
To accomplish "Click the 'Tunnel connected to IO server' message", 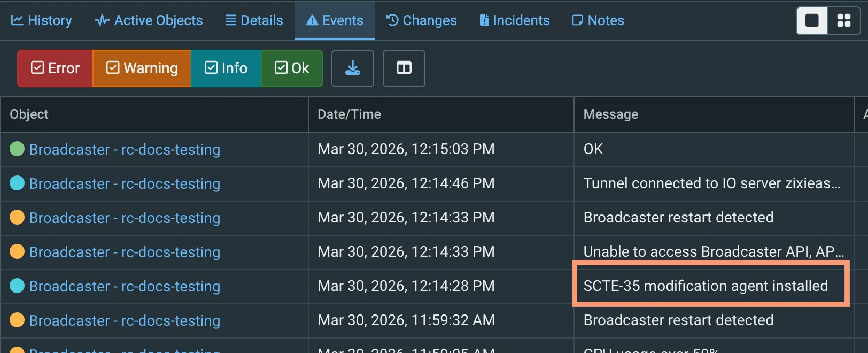I will click(x=711, y=183).
